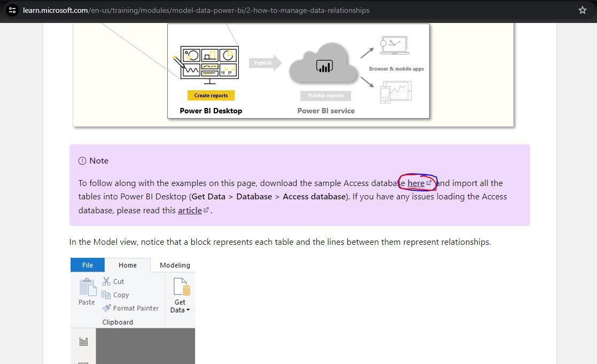This screenshot has height=364, width=597.
Task: Select the File tab in ribbon screenshot
Action: coord(88,265)
